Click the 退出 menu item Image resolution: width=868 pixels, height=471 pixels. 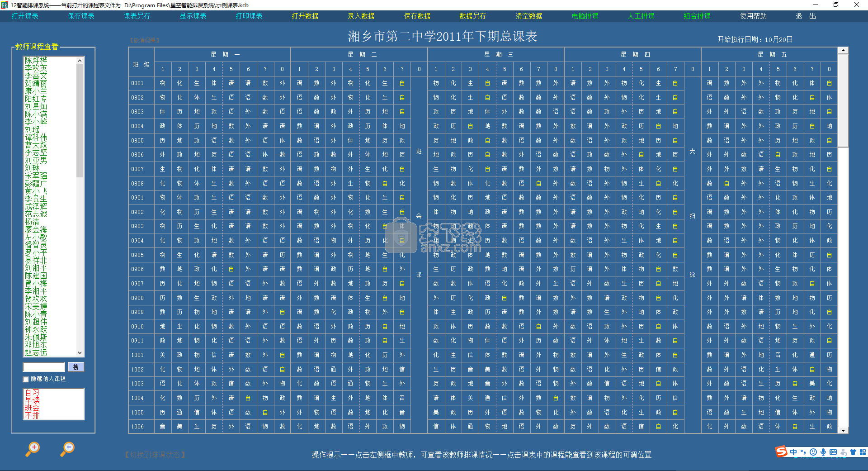tap(806, 16)
